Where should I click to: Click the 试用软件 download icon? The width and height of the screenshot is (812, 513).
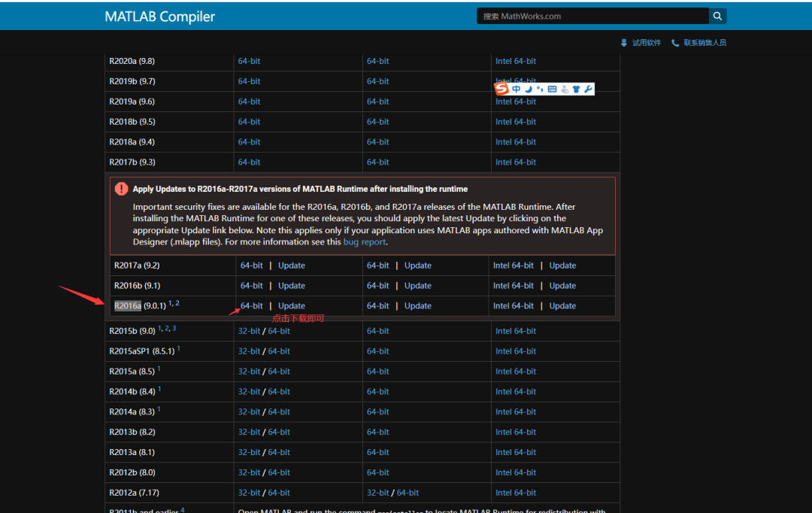click(x=623, y=43)
